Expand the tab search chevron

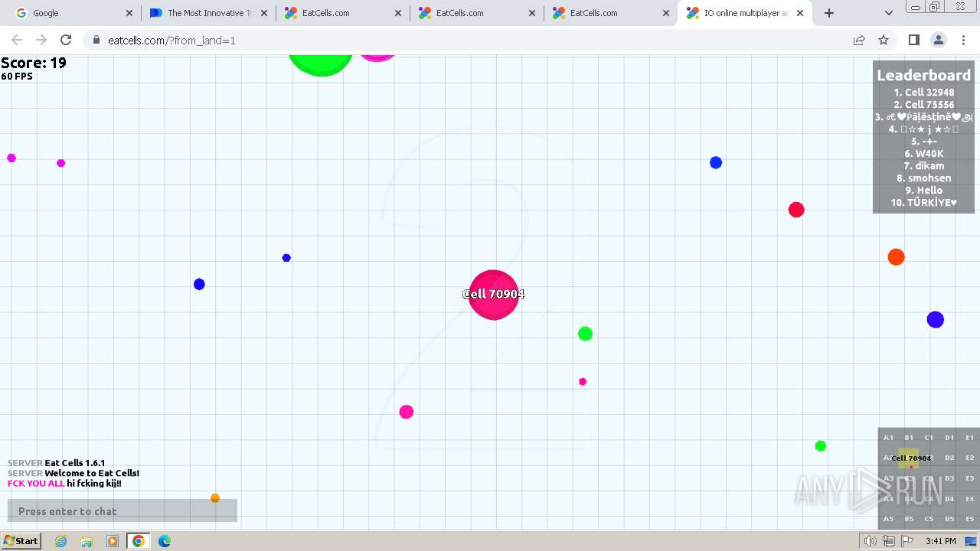click(x=888, y=13)
